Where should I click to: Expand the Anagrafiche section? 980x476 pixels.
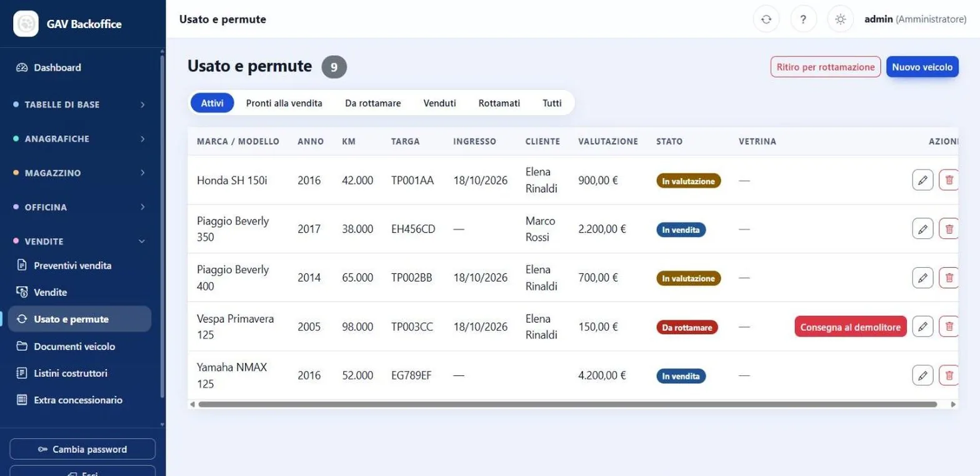[80, 139]
